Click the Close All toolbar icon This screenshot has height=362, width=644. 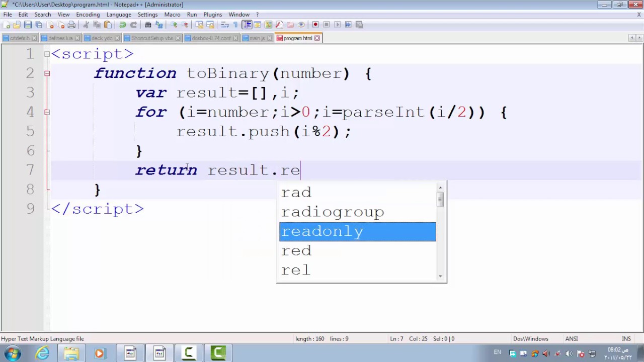point(61,25)
